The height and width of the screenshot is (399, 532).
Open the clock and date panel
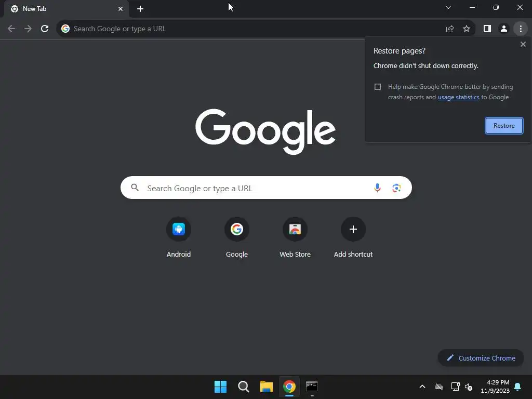coord(495,387)
